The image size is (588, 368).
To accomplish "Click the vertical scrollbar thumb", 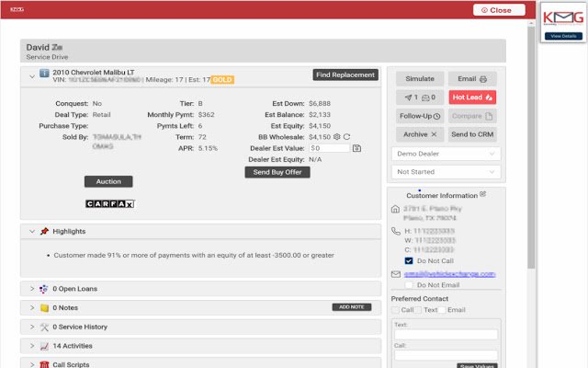I will tap(531, 147).
